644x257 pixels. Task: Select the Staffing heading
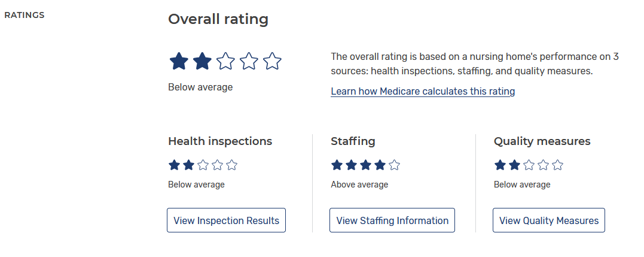coord(353,141)
